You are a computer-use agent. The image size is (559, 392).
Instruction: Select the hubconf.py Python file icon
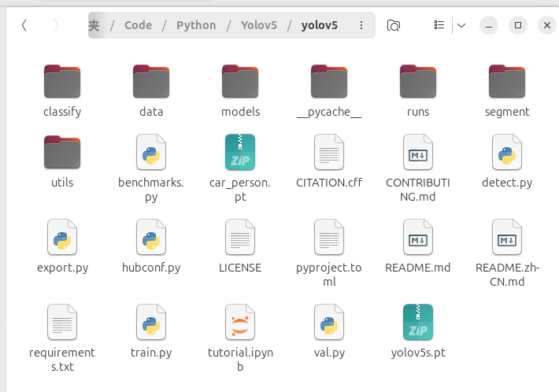click(x=151, y=237)
